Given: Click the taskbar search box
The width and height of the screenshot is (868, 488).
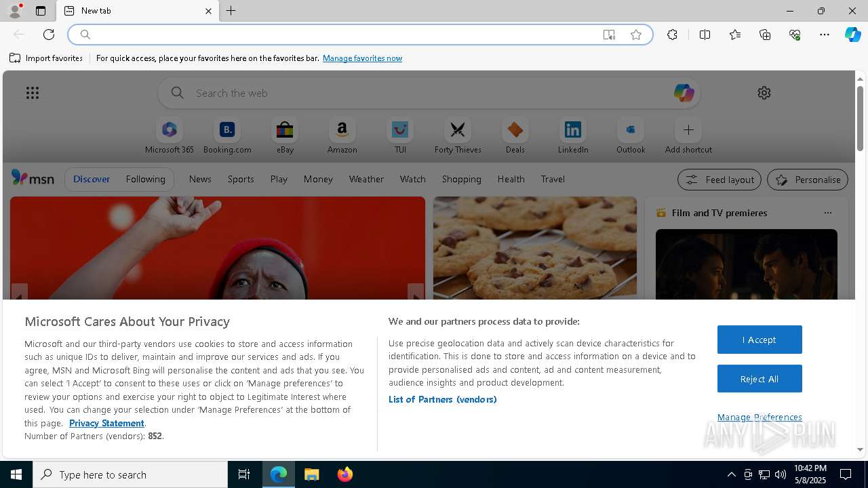Looking at the screenshot, I should 130,474.
